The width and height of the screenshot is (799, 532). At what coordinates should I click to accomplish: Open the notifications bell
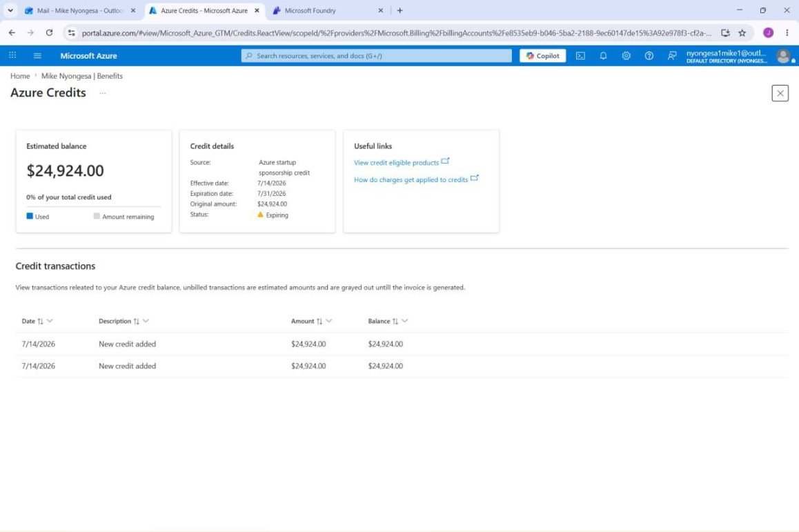[x=603, y=55]
